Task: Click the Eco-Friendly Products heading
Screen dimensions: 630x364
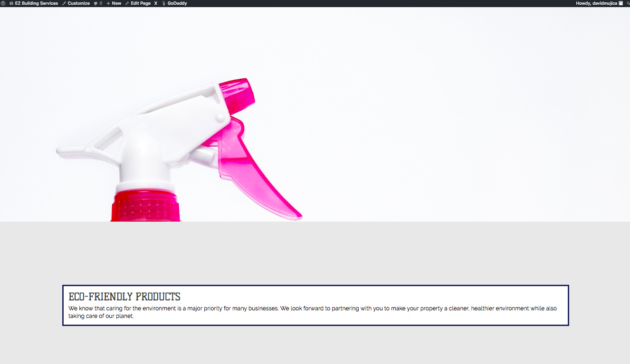Action: point(124,297)
